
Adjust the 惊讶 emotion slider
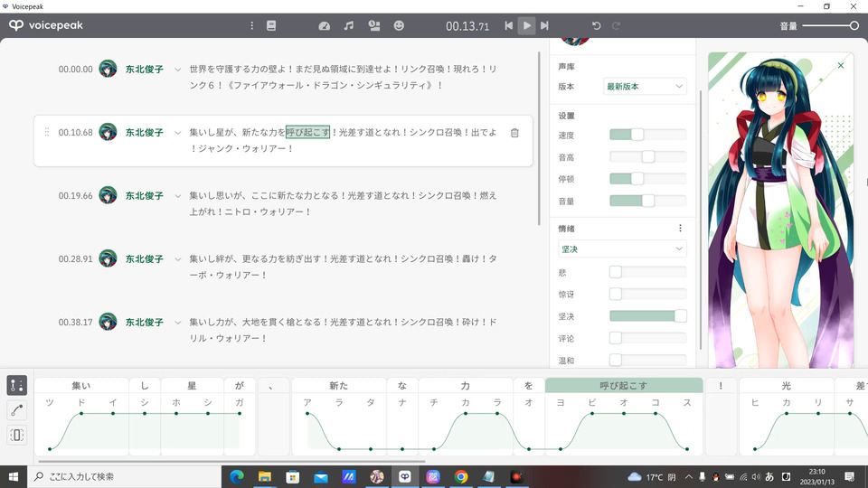647,294
